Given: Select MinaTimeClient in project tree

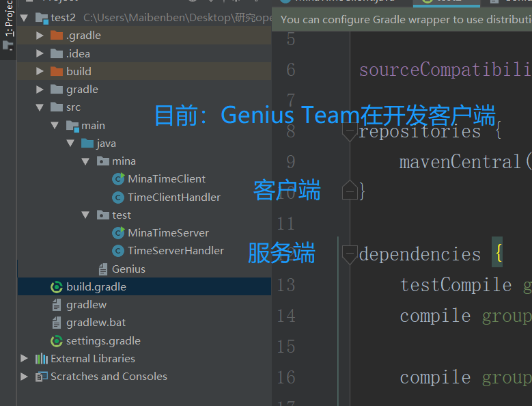Looking at the screenshot, I should click(166, 179).
